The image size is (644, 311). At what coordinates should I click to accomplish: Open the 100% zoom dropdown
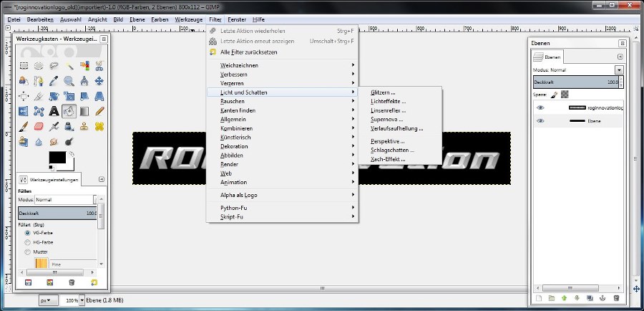(82, 301)
